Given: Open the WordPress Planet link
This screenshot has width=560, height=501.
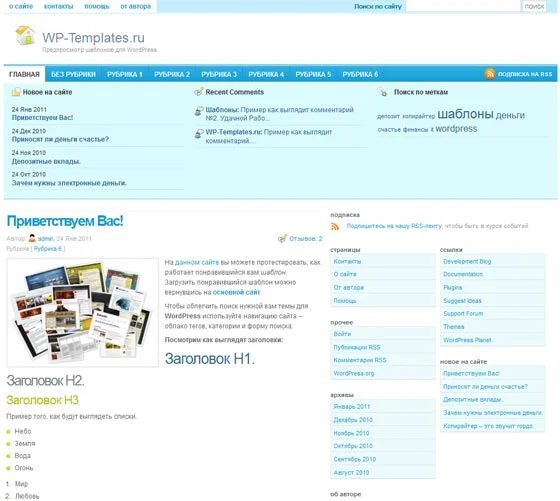Looking at the screenshot, I should 467,340.
